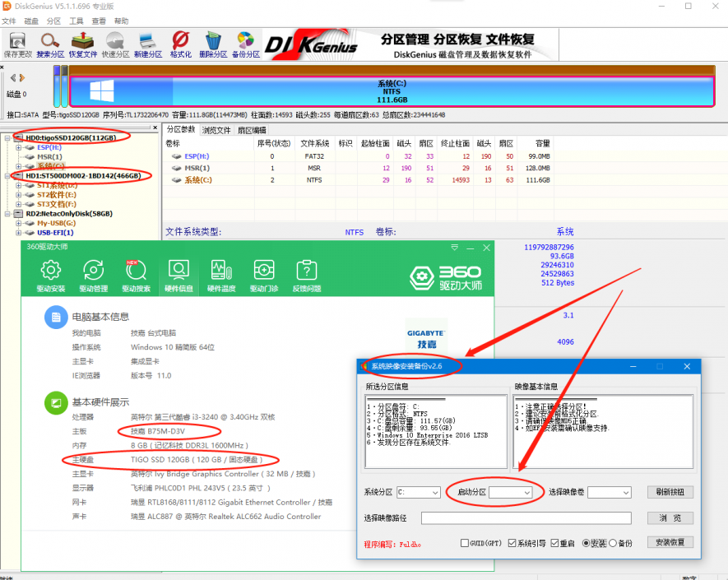Open the 工具 menu
This screenshot has width=728, height=580.
[77, 21]
